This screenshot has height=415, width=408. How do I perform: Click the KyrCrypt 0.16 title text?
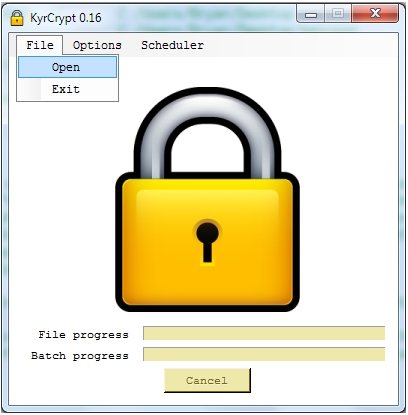coord(66,18)
